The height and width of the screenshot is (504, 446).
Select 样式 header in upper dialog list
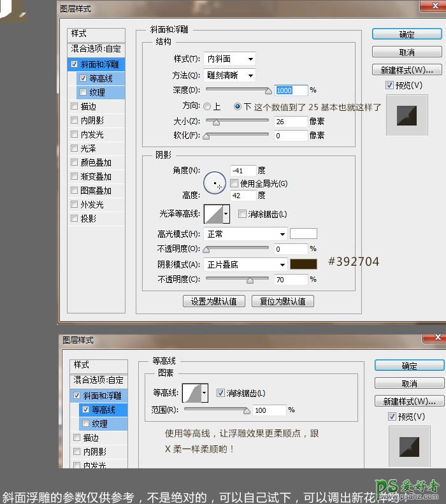pyautogui.click(x=96, y=34)
